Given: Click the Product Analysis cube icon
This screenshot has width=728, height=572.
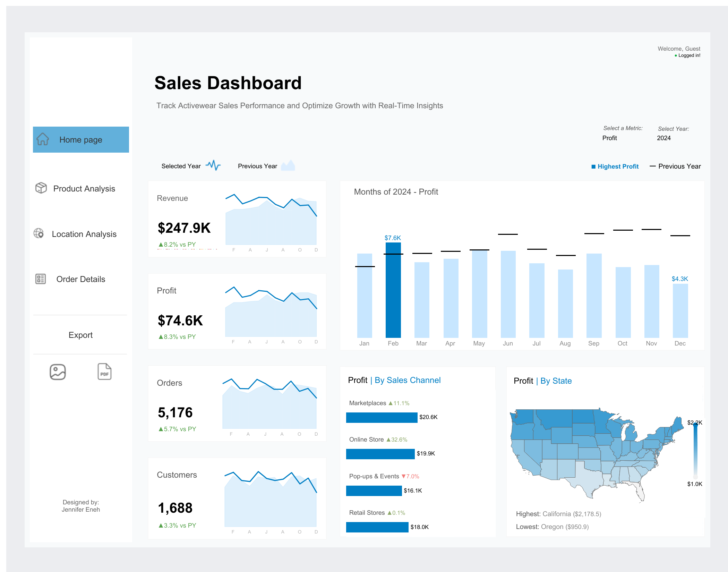Looking at the screenshot, I should tap(41, 188).
